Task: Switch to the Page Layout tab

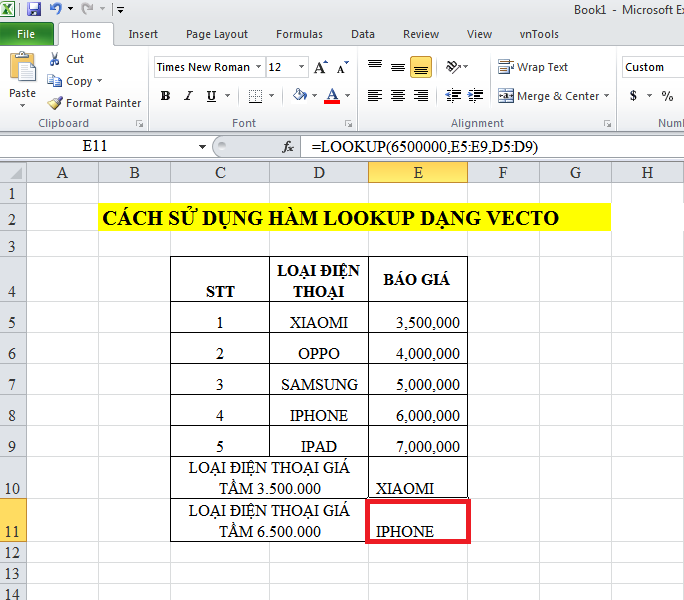Action: tap(217, 34)
